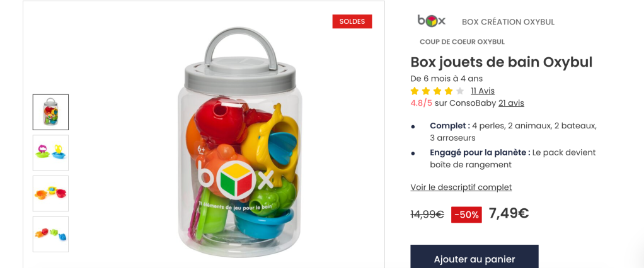Open the 21 avis ConsoBaby link

click(511, 103)
